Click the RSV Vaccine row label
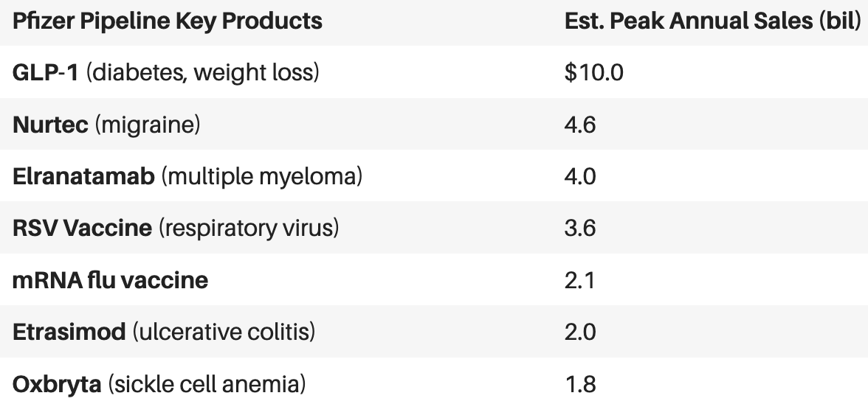Viewport: 868px width, 404px height. coord(176,229)
